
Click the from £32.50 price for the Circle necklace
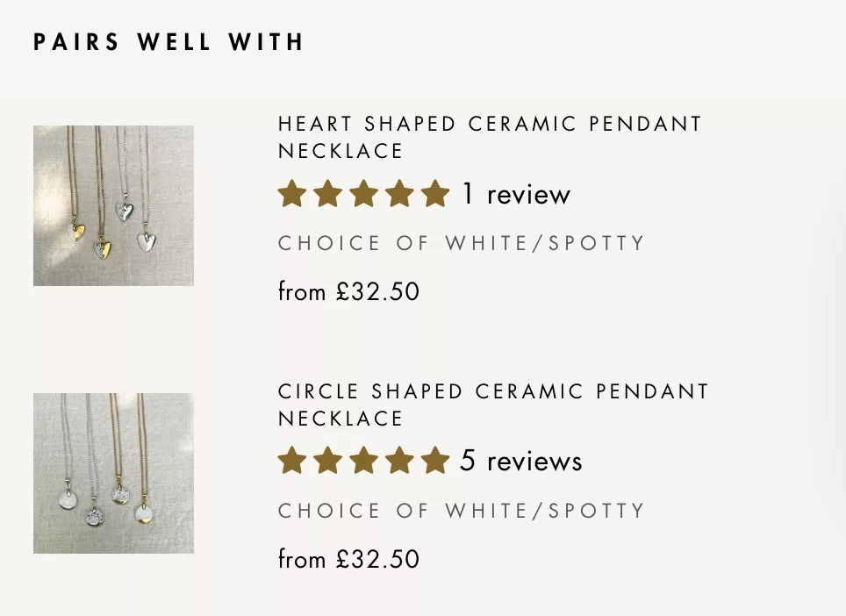(348, 559)
